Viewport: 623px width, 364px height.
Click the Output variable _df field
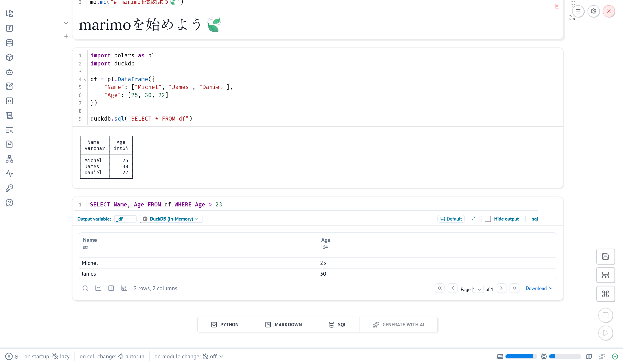pos(125,219)
